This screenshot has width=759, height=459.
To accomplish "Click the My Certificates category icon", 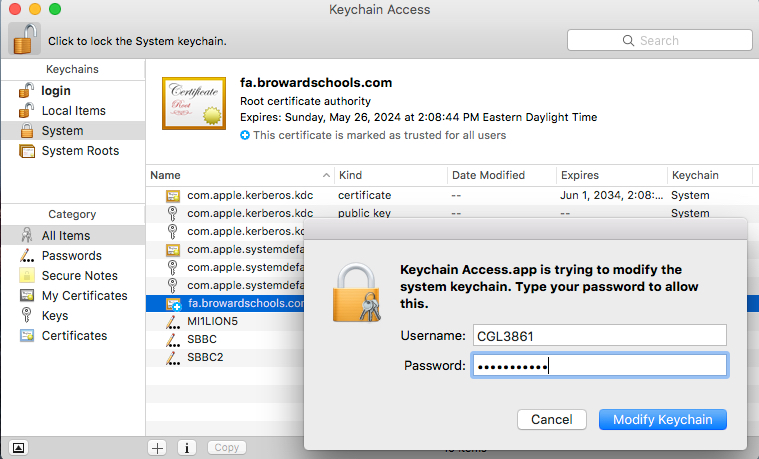I will [x=27, y=295].
